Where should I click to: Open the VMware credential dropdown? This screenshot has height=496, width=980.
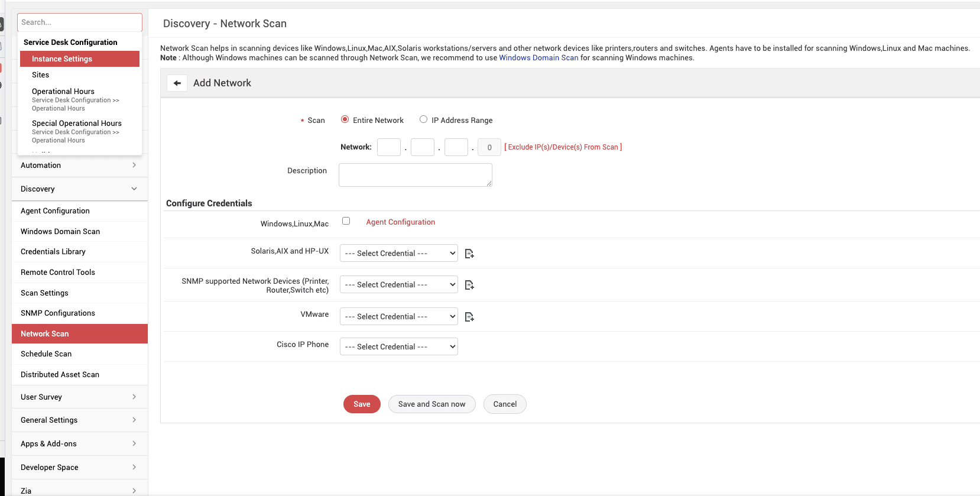point(399,316)
